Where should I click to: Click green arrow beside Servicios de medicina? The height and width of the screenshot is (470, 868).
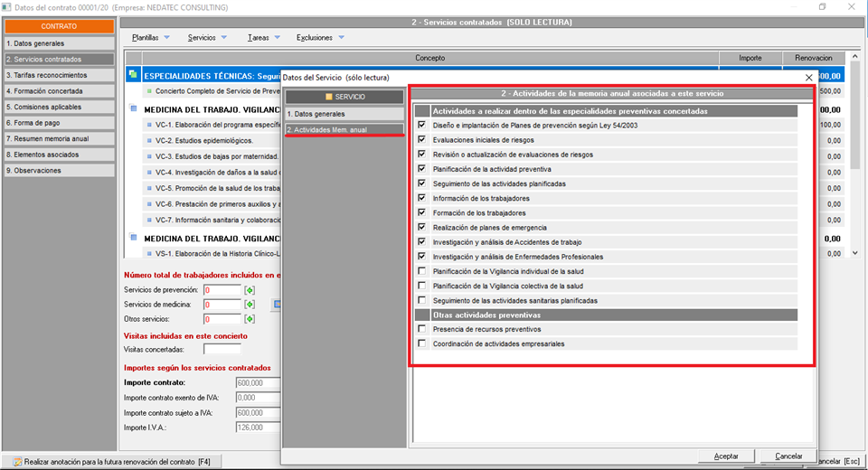point(250,305)
